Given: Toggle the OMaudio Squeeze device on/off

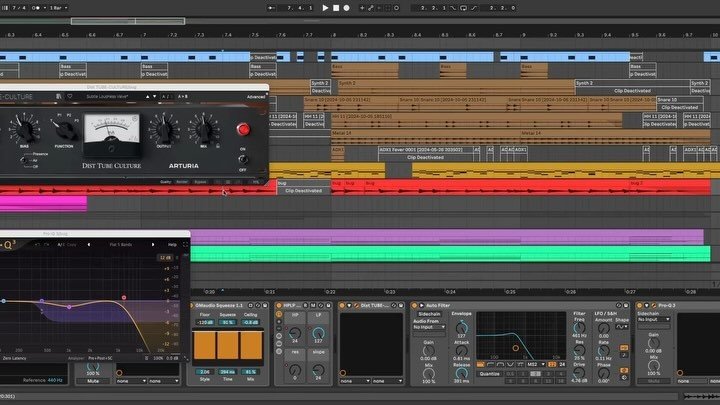Looking at the screenshot, I should click(194, 304).
